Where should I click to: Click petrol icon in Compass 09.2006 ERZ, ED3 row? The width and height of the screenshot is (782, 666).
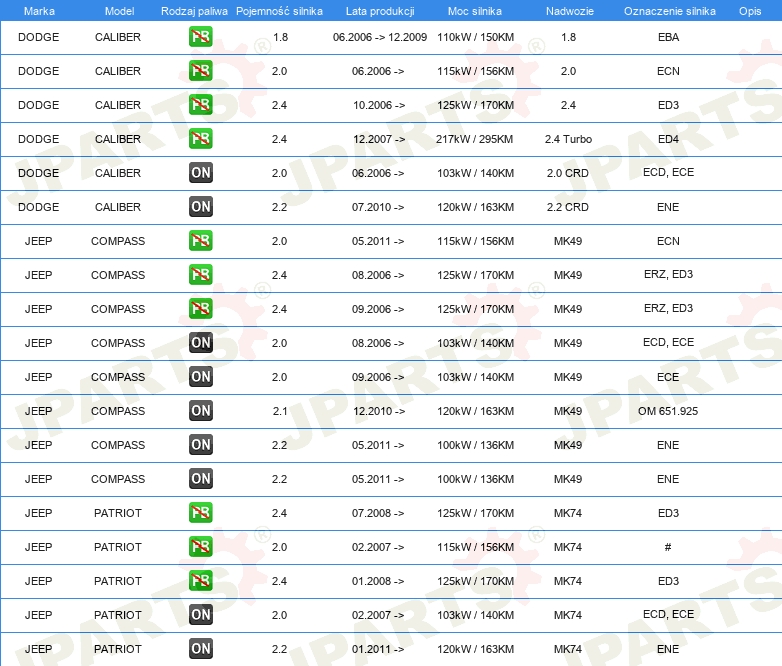pos(200,308)
